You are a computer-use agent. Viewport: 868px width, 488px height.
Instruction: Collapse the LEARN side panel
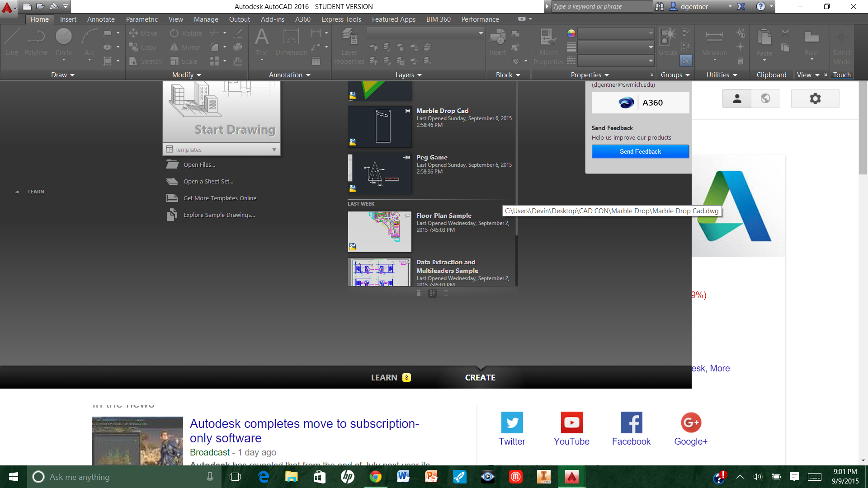tap(18, 191)
